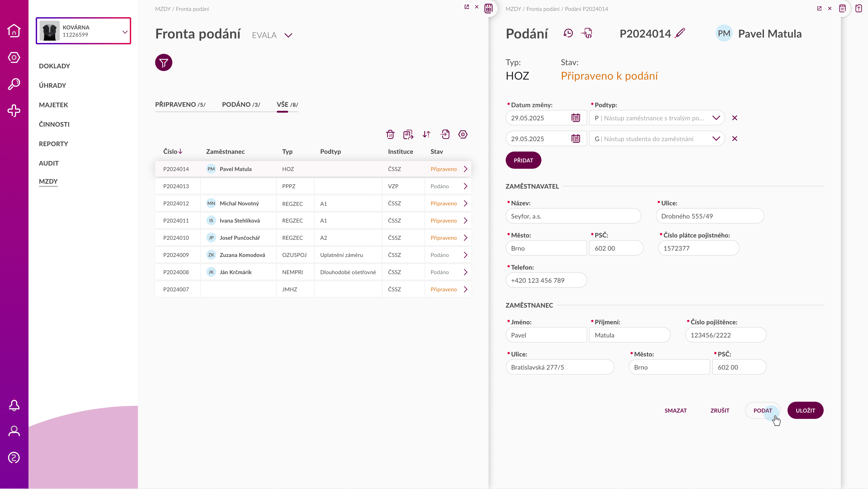This screenshot has width=868, height=489.
Task: Edit number P2024014 with pencil icon
Action: 680,33
